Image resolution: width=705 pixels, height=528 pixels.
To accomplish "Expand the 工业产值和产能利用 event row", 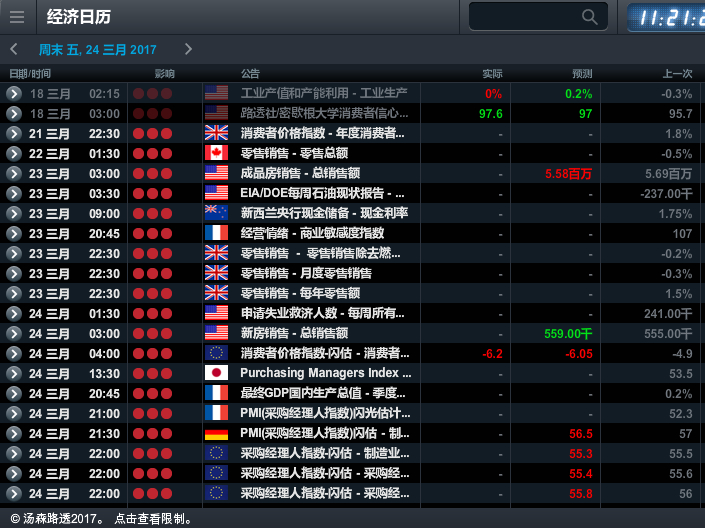I will (x=14, y=93).
